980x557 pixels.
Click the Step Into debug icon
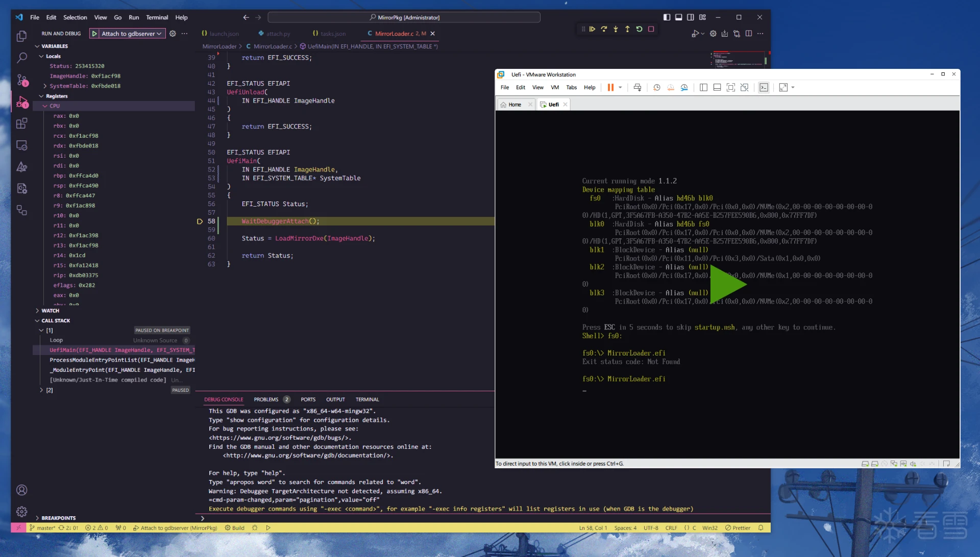pyautogui.click(x=616, y=29)
